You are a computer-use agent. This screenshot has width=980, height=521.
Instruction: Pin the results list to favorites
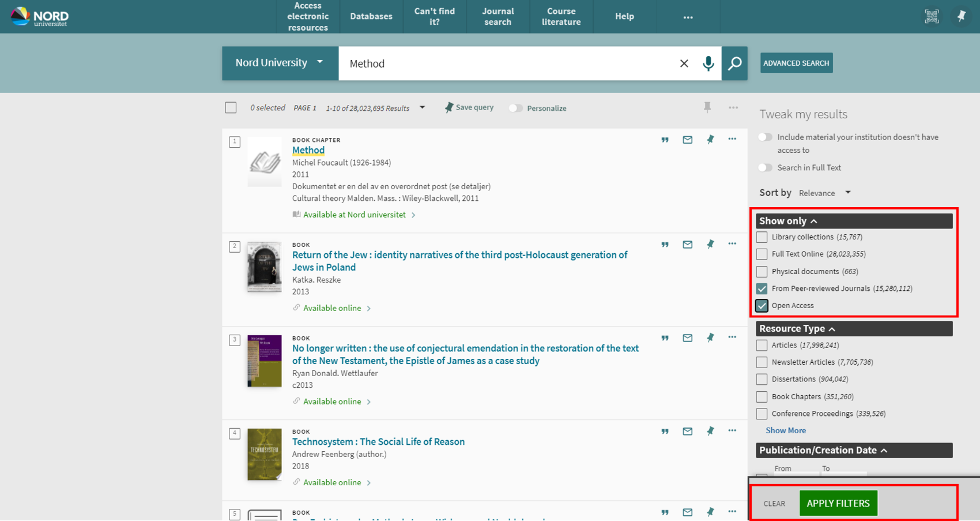(x=707, y=107)
